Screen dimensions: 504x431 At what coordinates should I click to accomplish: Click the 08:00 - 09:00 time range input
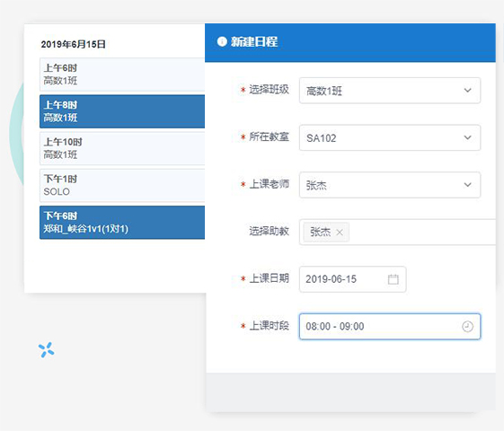coord(390,326)
